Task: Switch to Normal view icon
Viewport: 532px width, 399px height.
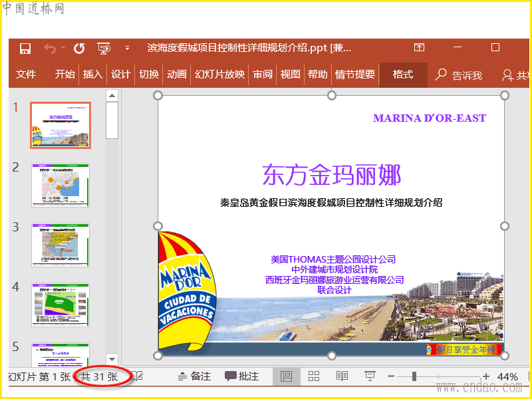Action: coord(287,376)
